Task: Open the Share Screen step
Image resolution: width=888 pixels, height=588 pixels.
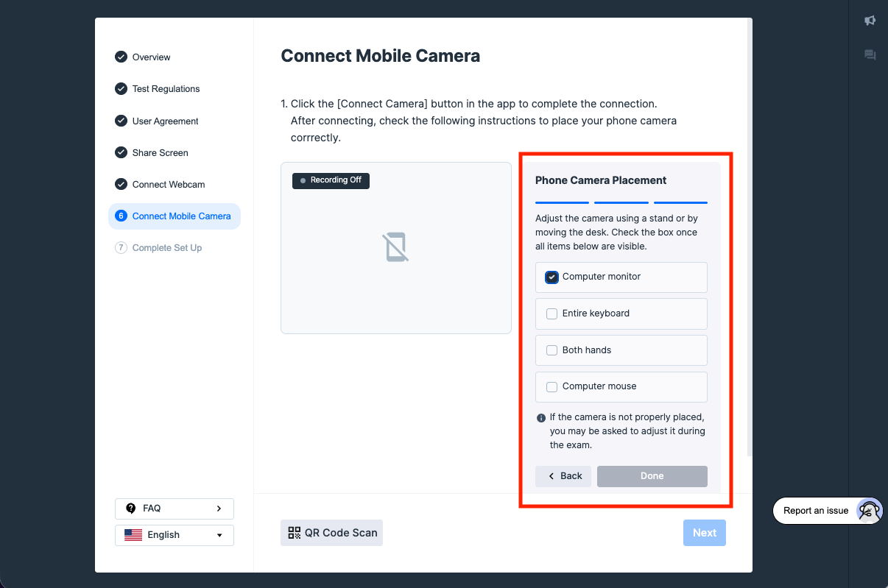Action: coord(160,153)
